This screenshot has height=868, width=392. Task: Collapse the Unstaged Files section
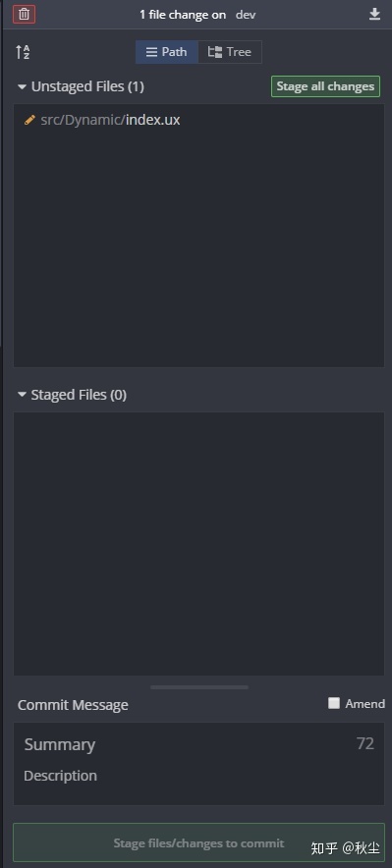23,87
